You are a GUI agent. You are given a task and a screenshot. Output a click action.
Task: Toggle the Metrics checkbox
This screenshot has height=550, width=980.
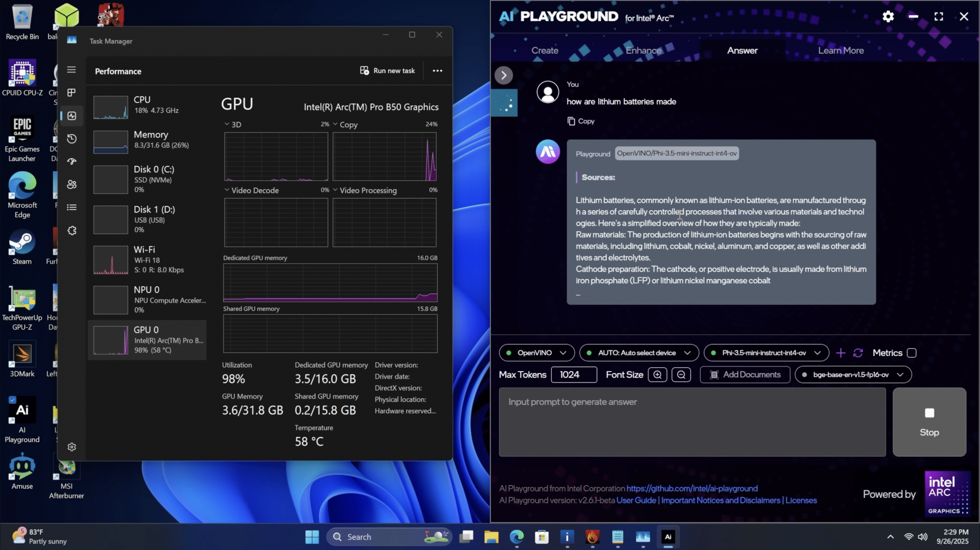click(911, 353)
